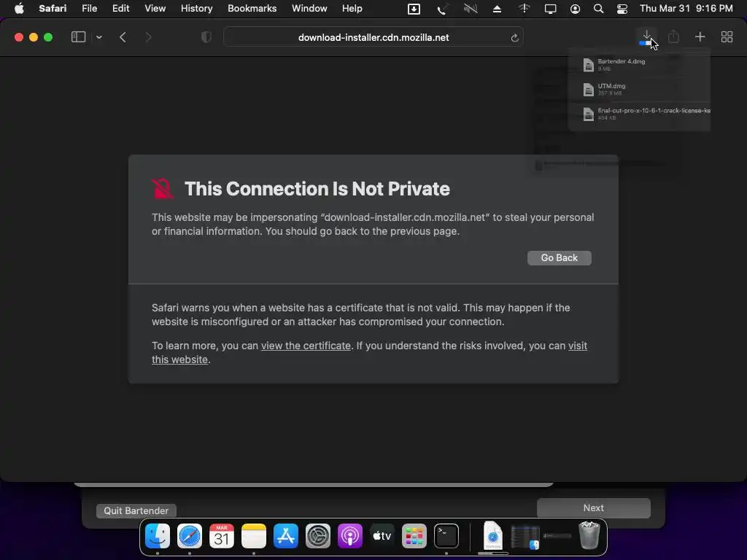Image resolution: width=747 pixels, height=560 pixels.
Task: Click the muted sound menu bar icon
Action: (471, 9)
